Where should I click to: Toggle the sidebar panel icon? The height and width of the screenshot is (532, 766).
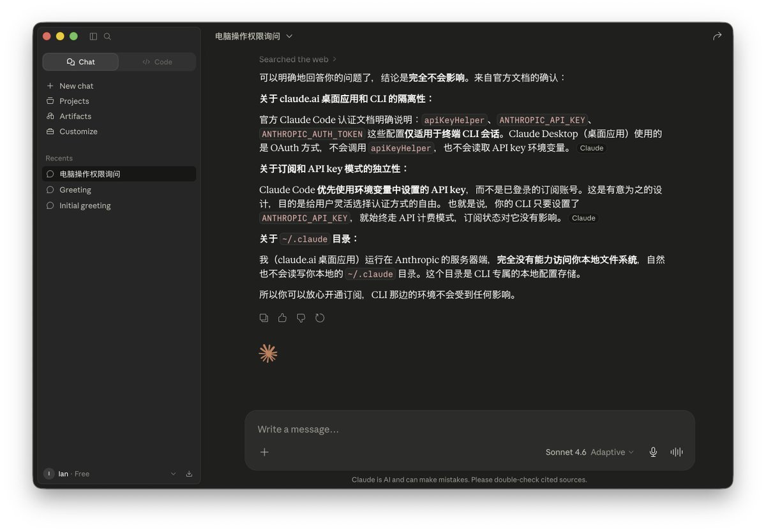click(93, 36)
